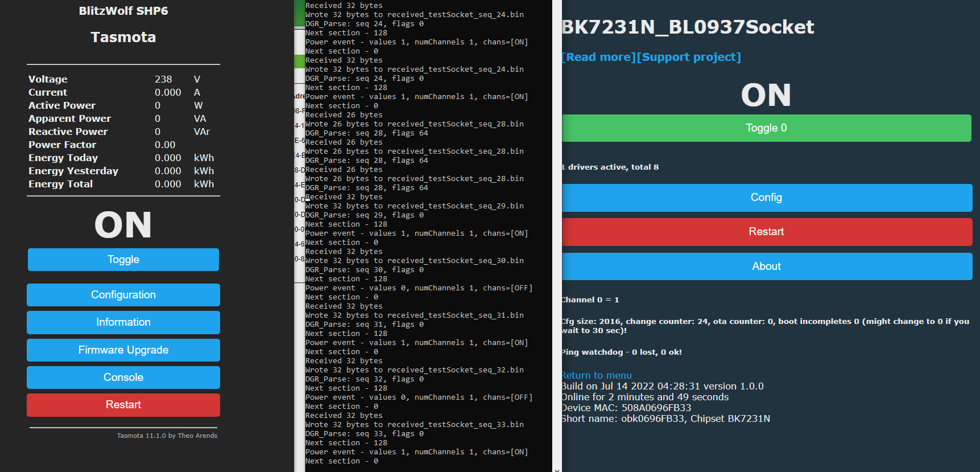Image resolution: width=980 pixels, height=472 pixels.
Task: Click log line 'received_testSocket_seq_32.bin'
Action: pyautogui.click(x=415, y=370)
